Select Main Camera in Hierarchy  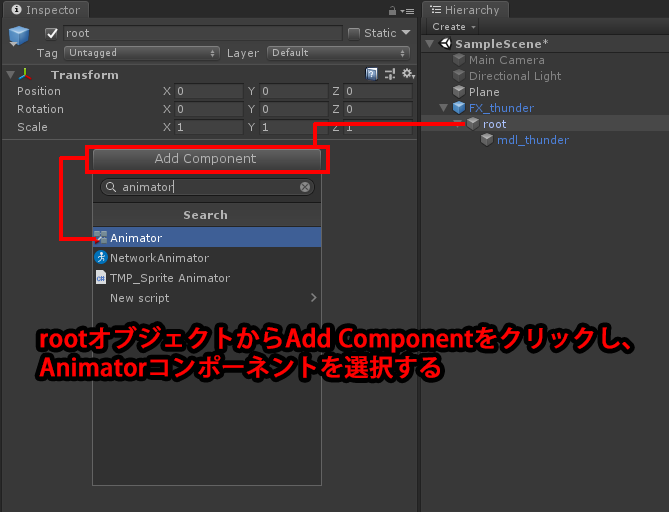(x=506, y=60)
